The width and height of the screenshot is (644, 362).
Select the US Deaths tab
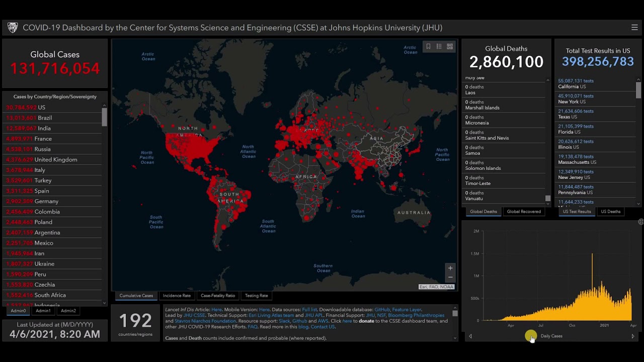click(x=611, y=212)
